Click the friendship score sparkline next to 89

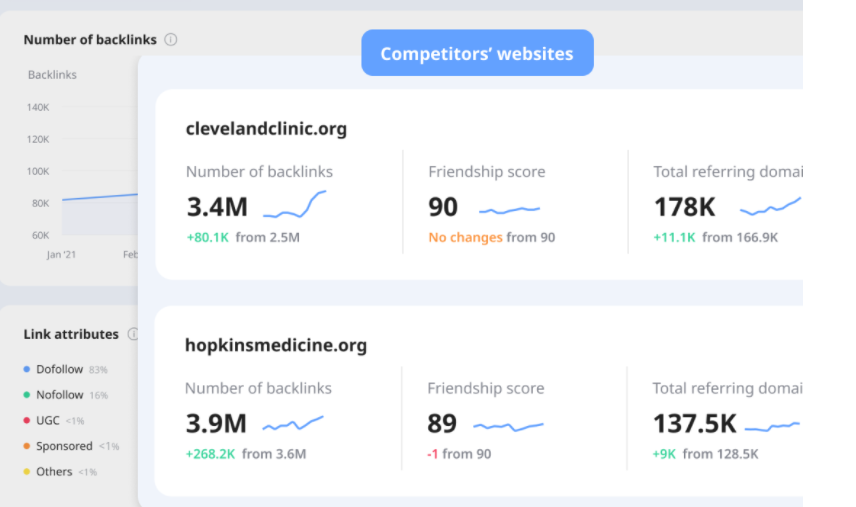pyautogui.click(x=508, y=426)
